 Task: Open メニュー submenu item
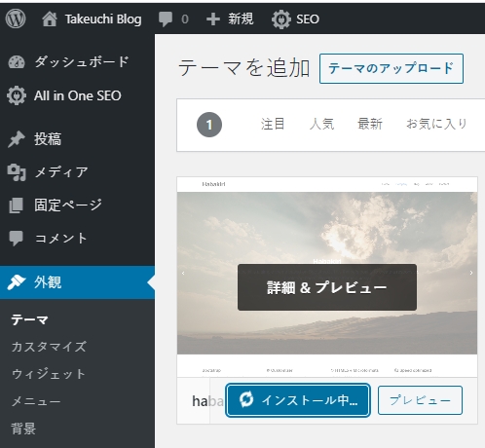(x=36, y=401)
